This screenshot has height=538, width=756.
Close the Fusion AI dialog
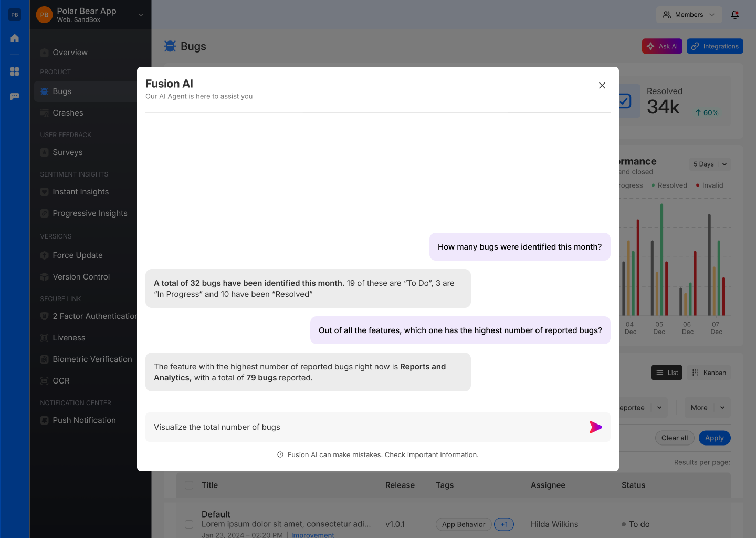click(602, 85)
